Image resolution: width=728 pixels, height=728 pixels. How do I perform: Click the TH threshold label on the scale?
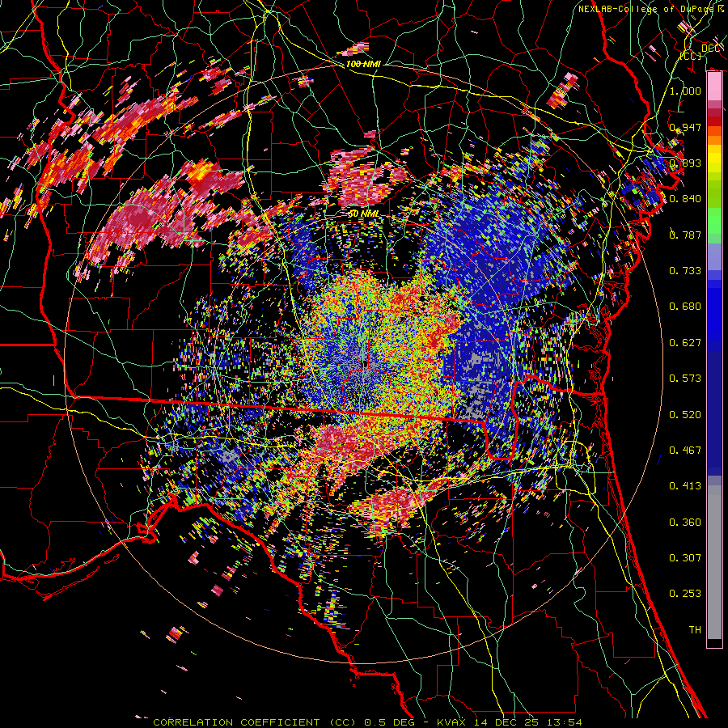click(695, 629)
